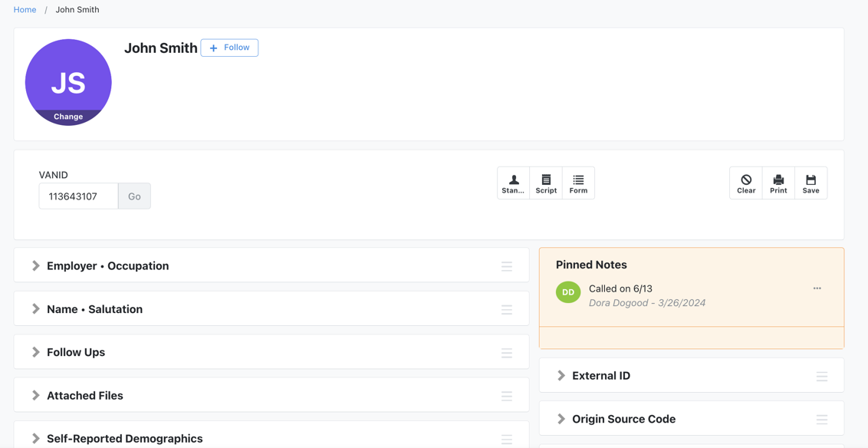Expand the Origin Source Code panel

[561, 419]
